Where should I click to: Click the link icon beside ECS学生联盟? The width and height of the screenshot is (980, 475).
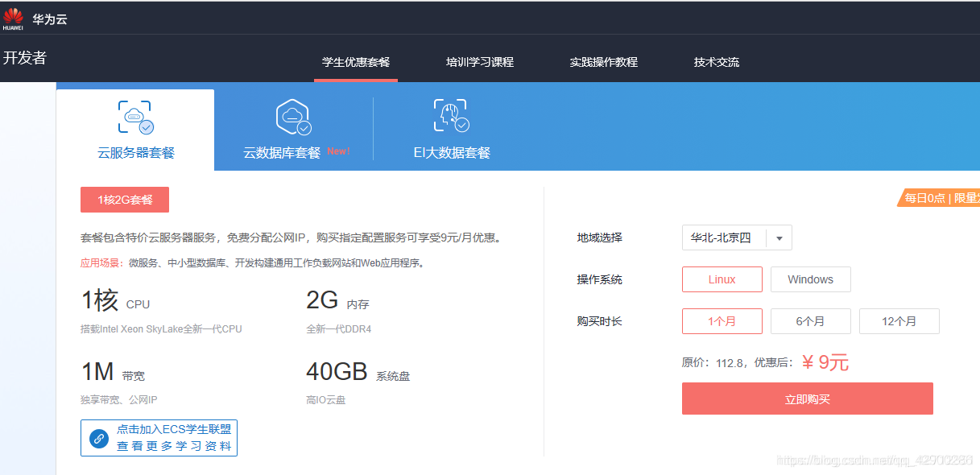(x=97, y=438)
